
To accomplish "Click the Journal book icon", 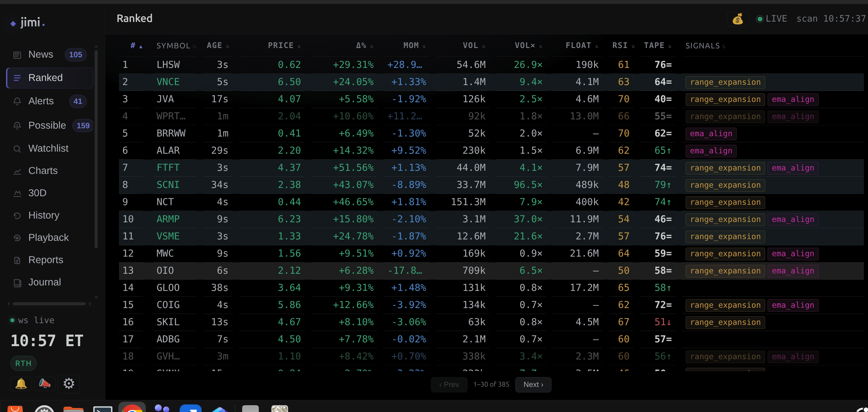I will [x=17, y=283].
